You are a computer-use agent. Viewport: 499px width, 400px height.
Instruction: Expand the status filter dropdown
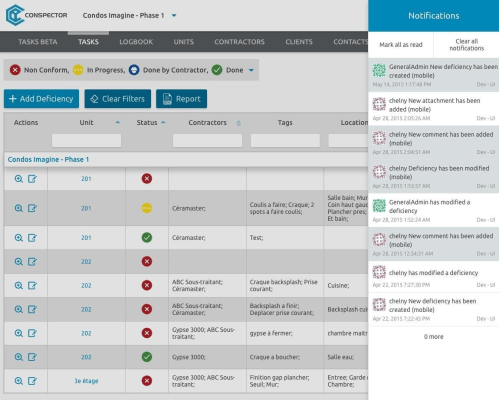(x=251, y=70)
